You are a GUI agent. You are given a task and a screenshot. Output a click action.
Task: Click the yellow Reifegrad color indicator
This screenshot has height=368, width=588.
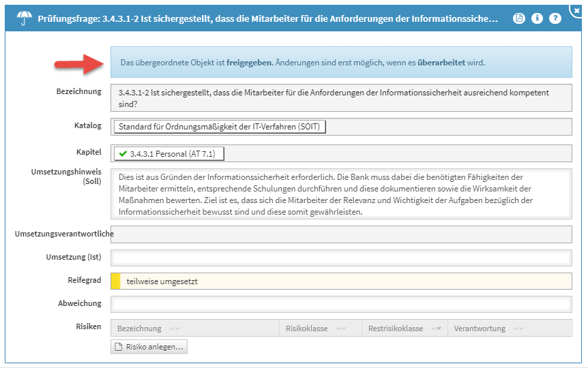click(115, 281)
